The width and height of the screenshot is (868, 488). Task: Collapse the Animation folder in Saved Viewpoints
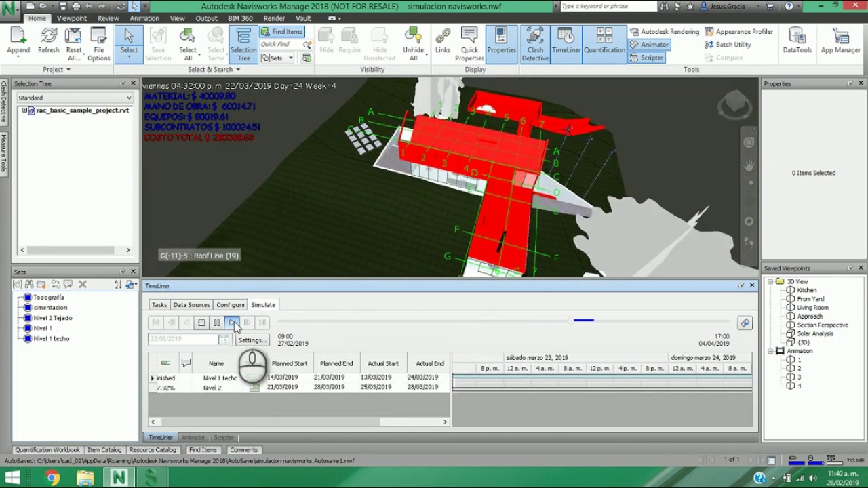tap(770, 351)
